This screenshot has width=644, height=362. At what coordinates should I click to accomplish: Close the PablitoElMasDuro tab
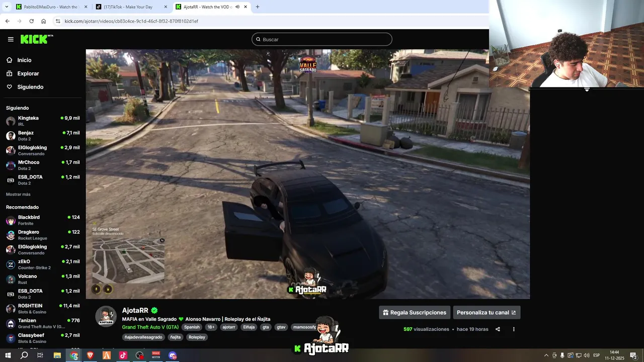click(x=86, y=7)
